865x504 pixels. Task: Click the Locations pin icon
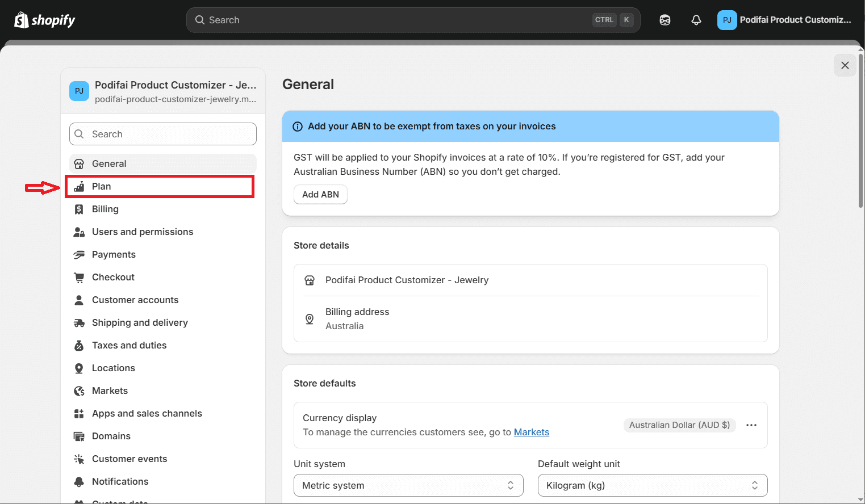[79, 368]
